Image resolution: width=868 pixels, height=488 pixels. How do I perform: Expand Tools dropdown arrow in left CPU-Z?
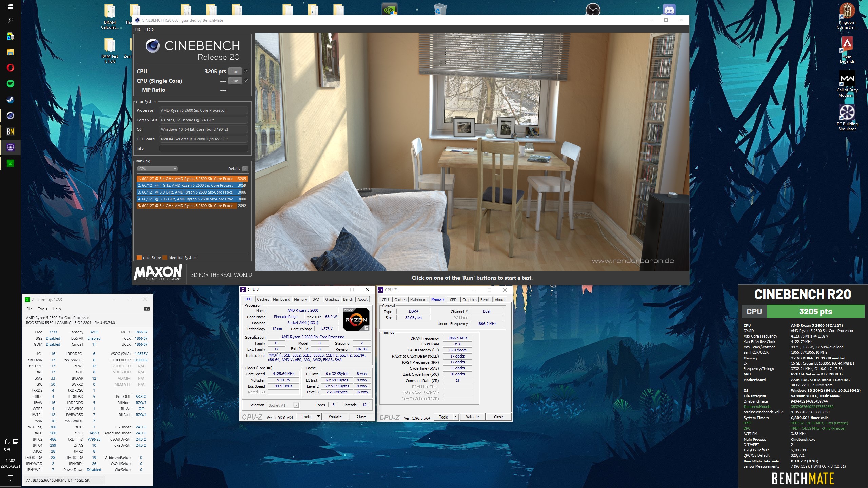tap(318, 416)
